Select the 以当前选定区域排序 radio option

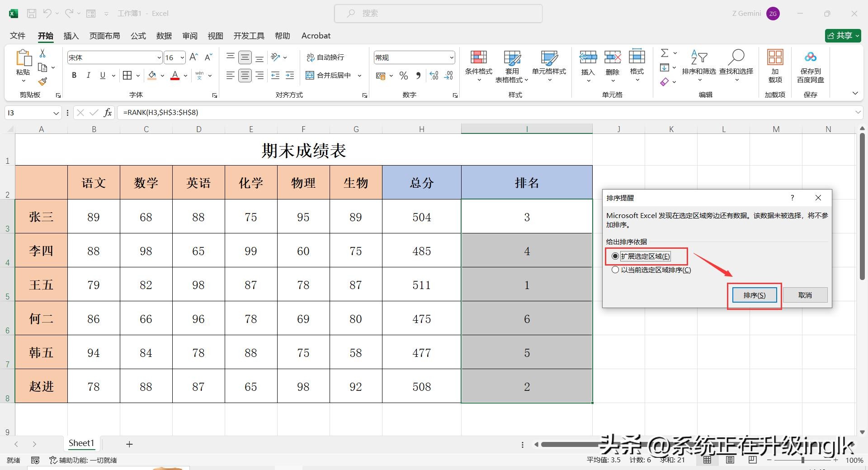click(615, 270)
